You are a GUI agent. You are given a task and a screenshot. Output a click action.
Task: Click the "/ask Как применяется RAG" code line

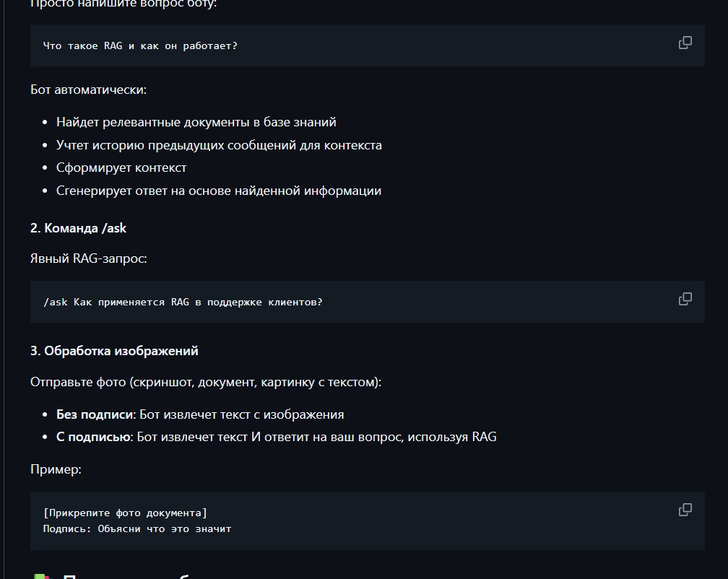(183, 302)
